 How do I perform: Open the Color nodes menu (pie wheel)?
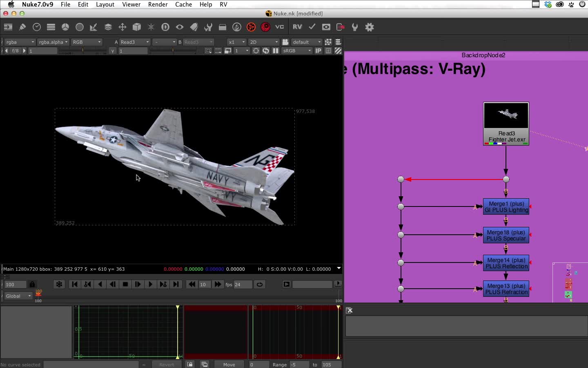(x=65, y=27)
